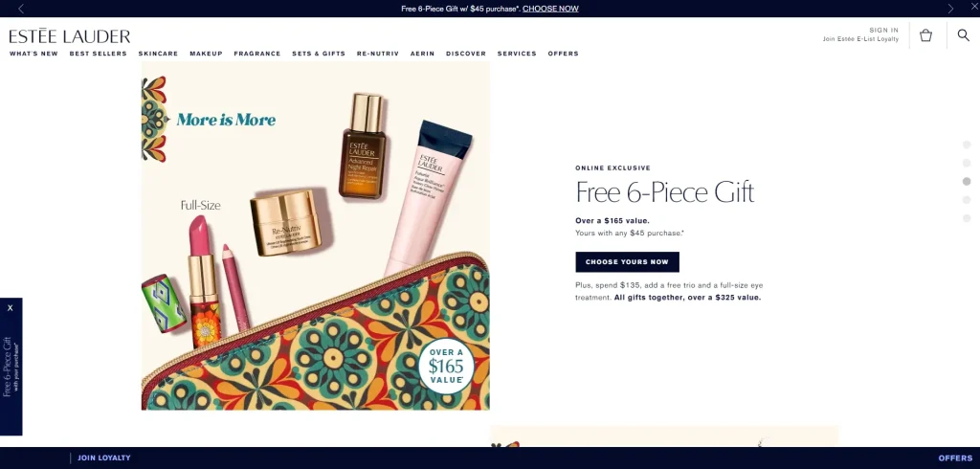Select the last carousel dot
Viewport: 980px width, 469px height.
(967, 218)
